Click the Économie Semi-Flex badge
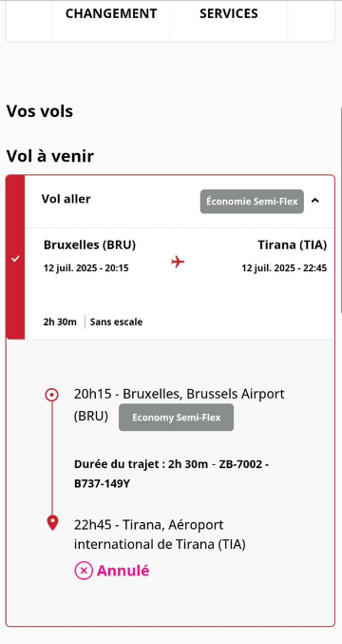This screenshot has width=342, height=644. point(252,202)
